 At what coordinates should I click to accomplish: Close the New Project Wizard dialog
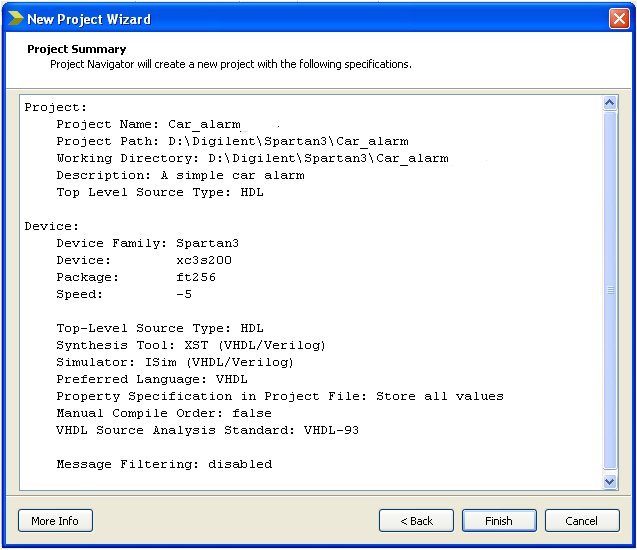tap(619, 18)
